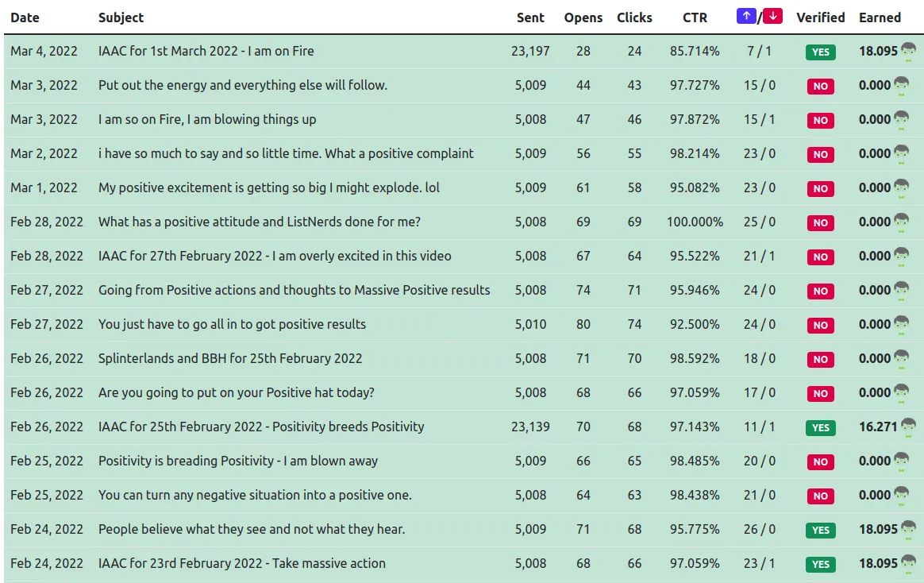The height and width of the screenshot is (583, 924).
Task: Sort by the Date column header
Action: tap(25, 17)
